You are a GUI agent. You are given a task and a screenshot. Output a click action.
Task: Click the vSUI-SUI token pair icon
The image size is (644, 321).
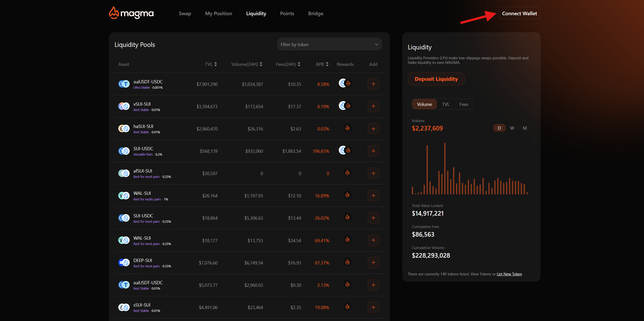point(124,106)
